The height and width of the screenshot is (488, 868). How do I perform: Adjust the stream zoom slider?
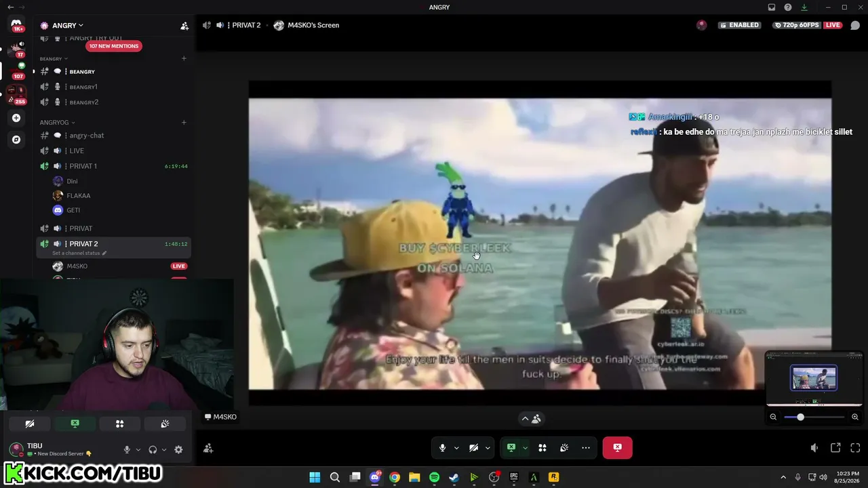(x=814, y=417)
